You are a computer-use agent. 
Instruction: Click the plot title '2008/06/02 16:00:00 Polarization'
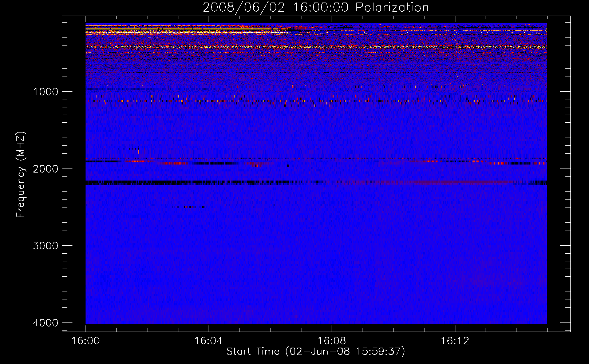pos(316,7)
